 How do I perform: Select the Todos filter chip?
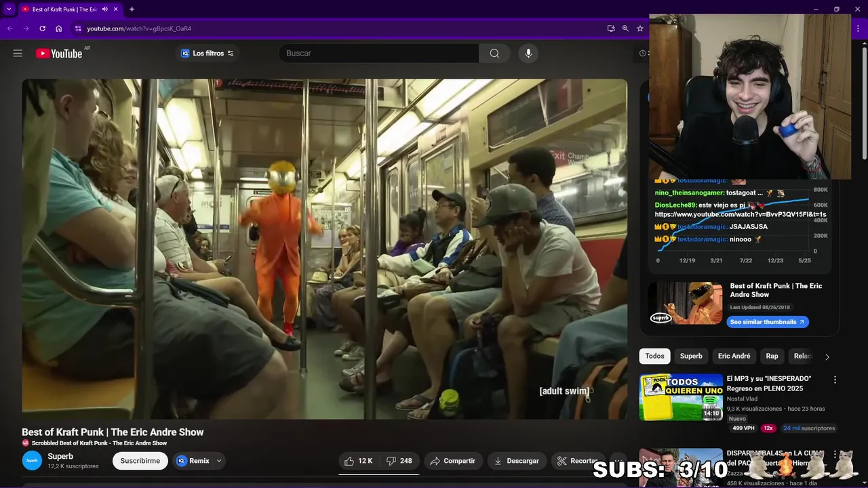click(x=654, y=356)
